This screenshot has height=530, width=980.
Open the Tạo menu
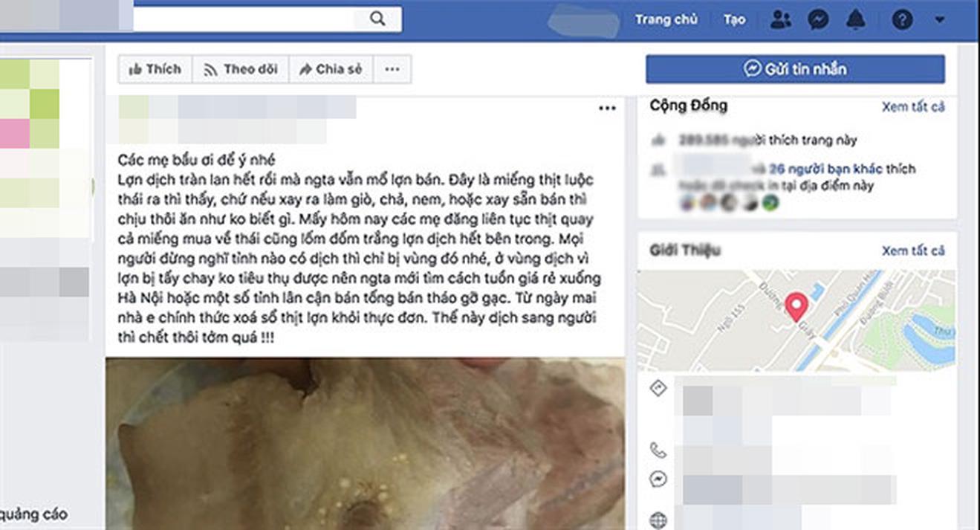734,20
